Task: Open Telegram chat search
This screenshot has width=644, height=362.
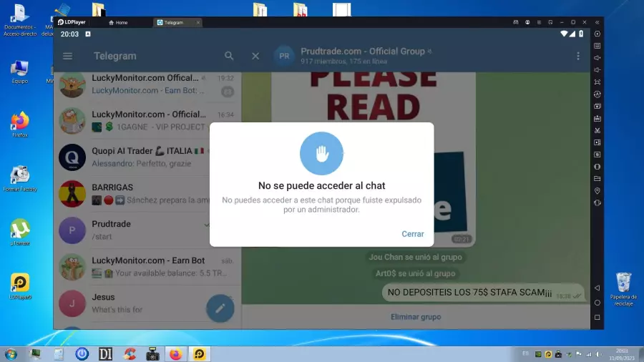Action: pyautogui.click(x=229, y=56)
